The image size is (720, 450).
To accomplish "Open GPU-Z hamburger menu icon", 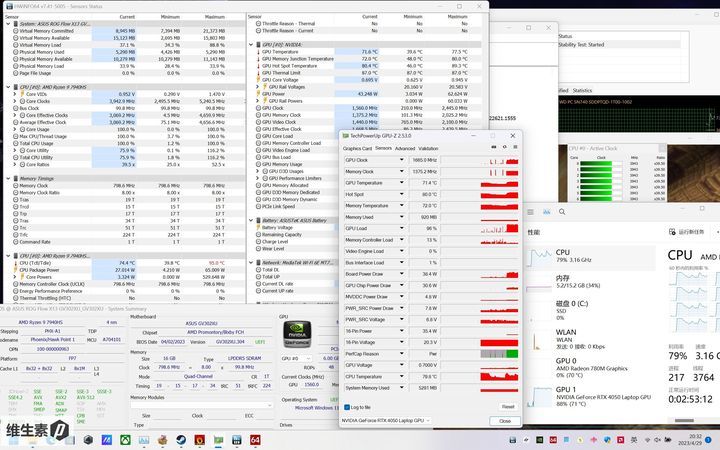I will [515, 147].
